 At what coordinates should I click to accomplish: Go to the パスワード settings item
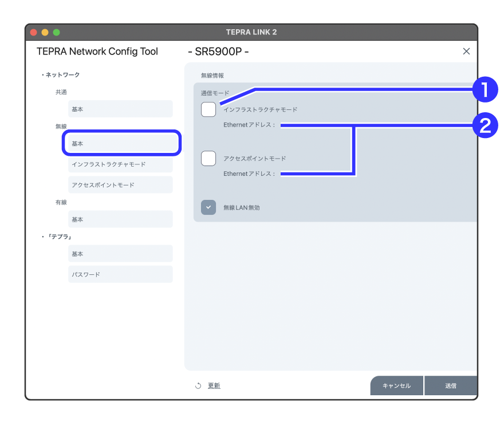click(120, 274)
